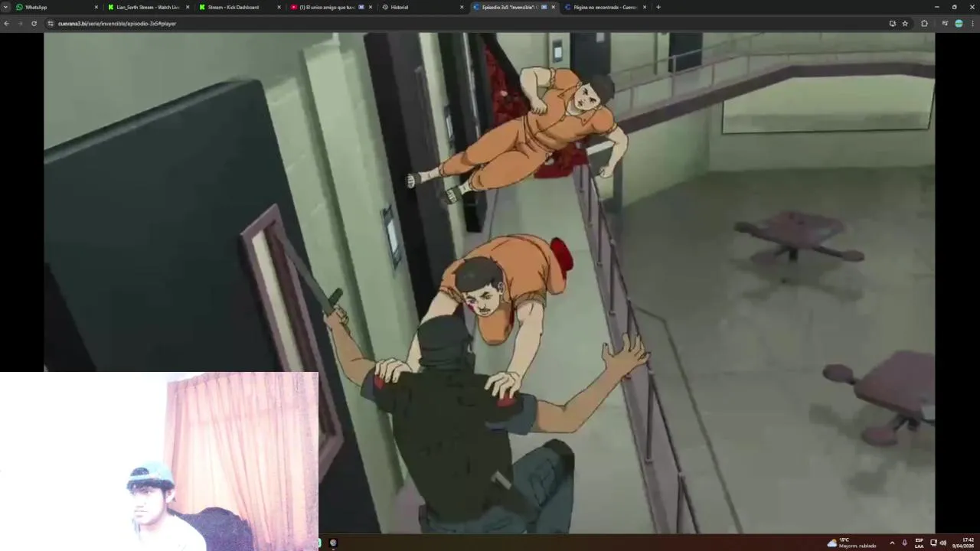Close the Historial tab
This screenshot has height=551, width=980.
tap(462, 7)
